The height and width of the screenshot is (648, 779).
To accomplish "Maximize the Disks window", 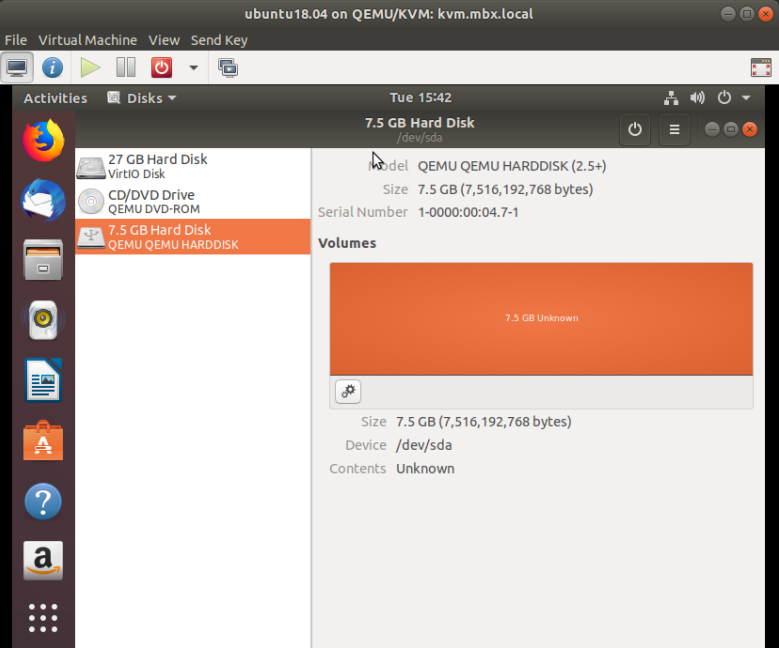I will click(x=730, y=130).
